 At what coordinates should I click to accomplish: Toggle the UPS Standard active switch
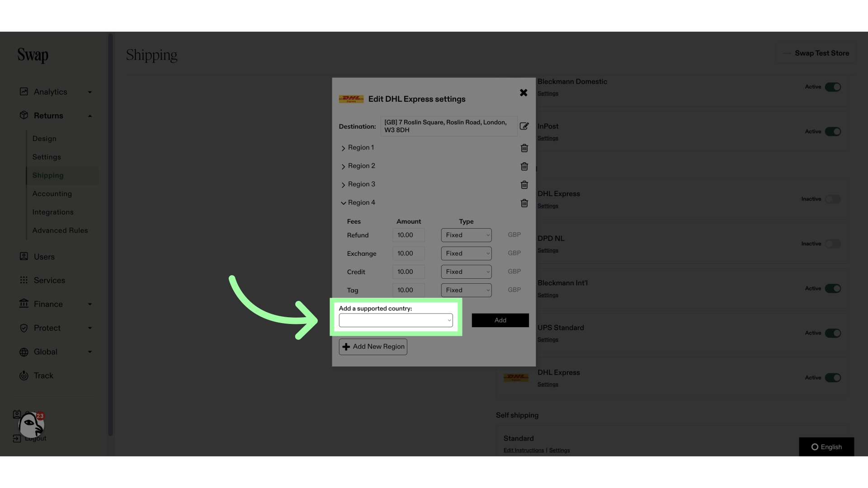pyautogui.click(x=833, y=333)
